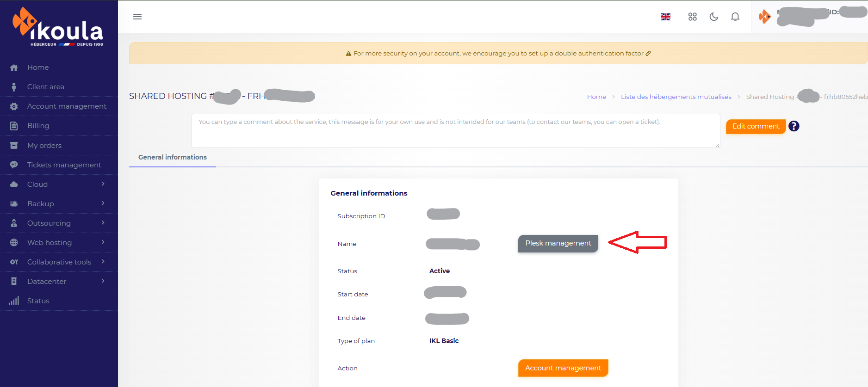
Task: Open notifications bell
Action: coord(735,17)
